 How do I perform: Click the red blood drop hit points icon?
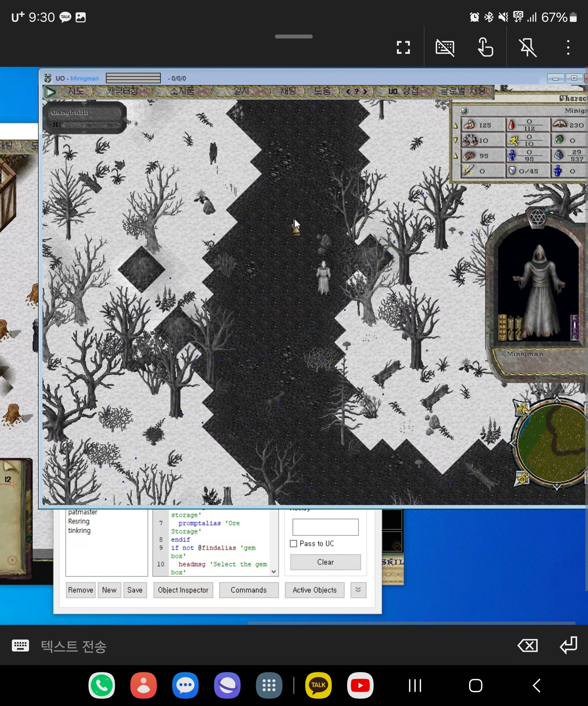[511, 125]
